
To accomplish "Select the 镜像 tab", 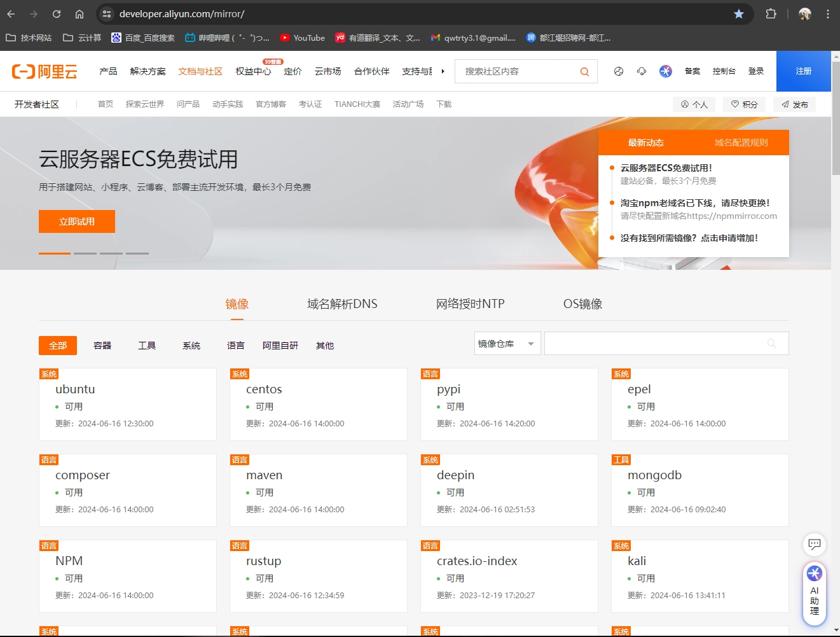I will (x=237, y=304).
